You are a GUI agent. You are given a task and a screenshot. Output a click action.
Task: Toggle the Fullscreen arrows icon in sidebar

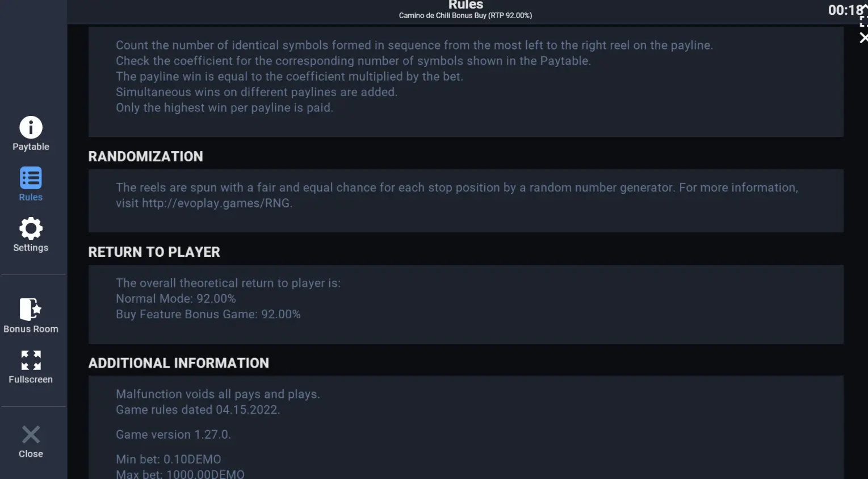point(31,360)
